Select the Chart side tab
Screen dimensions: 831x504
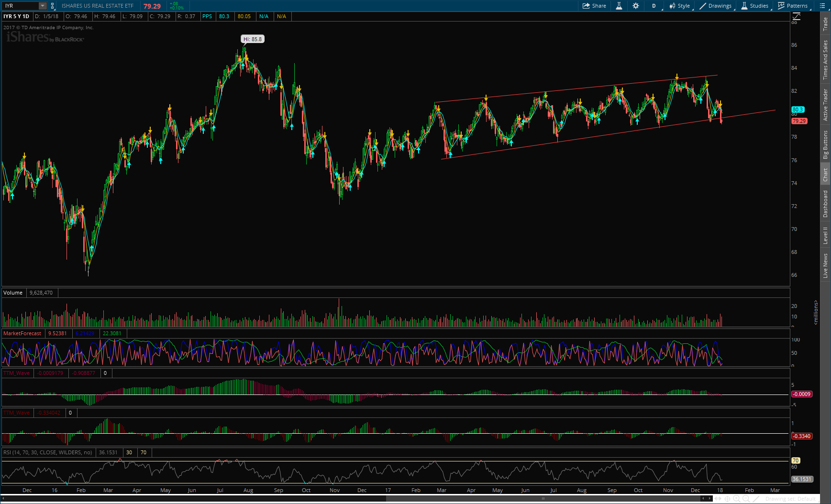825,175
